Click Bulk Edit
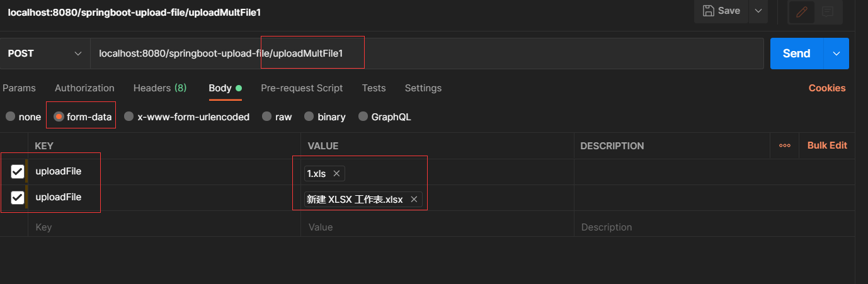The height and width of the screenshot is (284, 868). [827, 145]
